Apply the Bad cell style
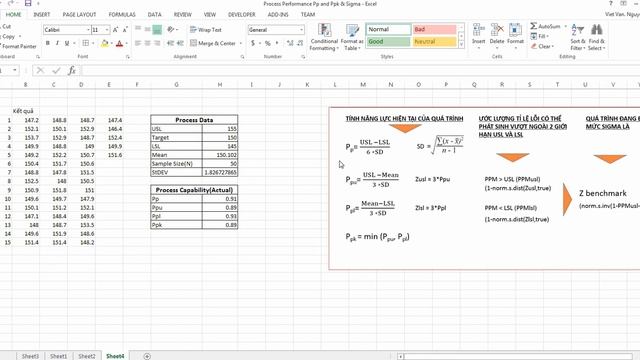Image resolution: width=640 pixels, height=360 pixels. point(434,29)
